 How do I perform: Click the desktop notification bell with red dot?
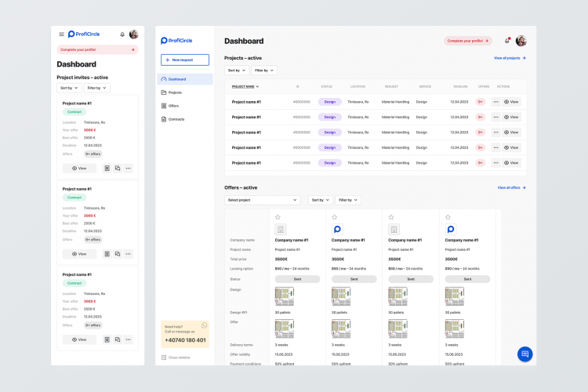click(507, 41)
